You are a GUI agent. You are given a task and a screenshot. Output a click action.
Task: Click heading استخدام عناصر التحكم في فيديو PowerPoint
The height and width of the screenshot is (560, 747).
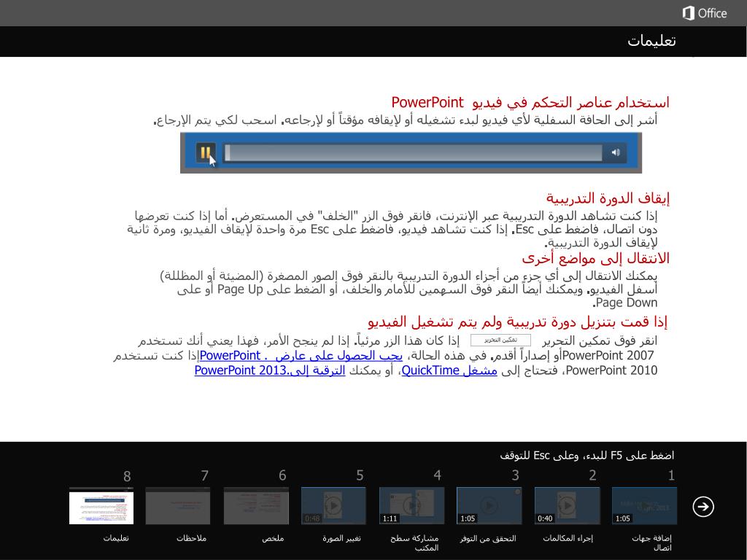point(530,102)
